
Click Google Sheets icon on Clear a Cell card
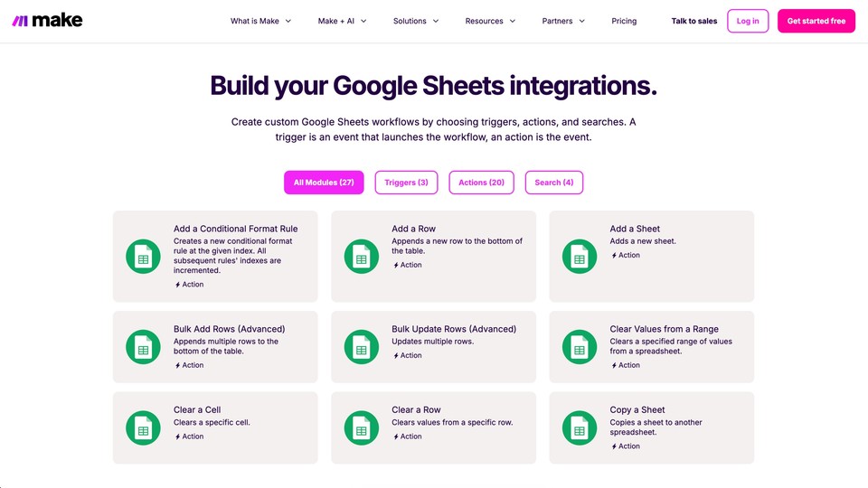pyautogui.click(x=144, y=427)
